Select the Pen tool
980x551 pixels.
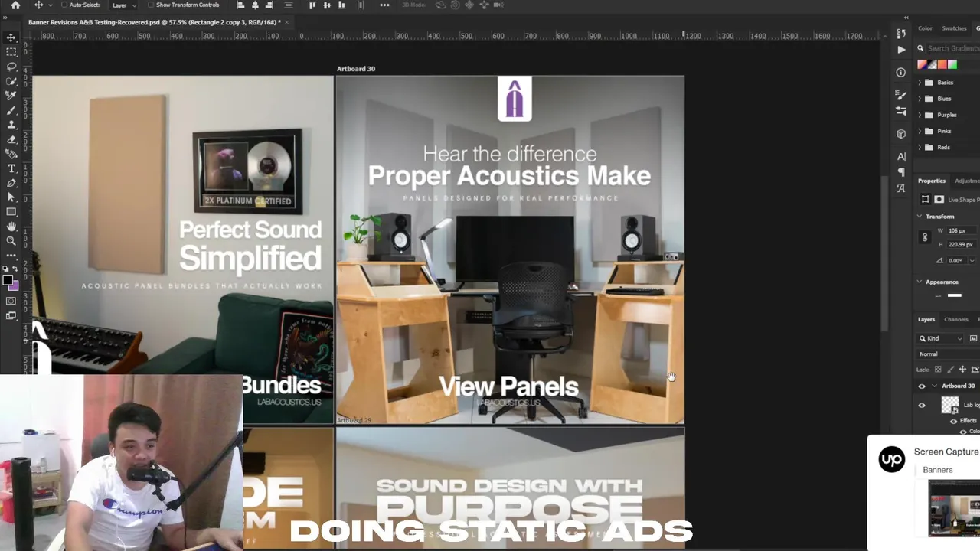pyautogui.click(x=11, y=183)
